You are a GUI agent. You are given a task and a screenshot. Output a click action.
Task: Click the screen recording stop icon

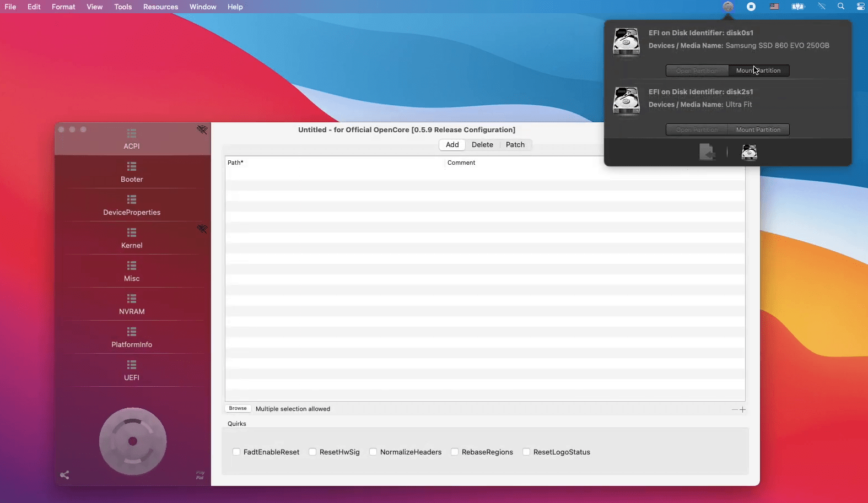[751, 7]
